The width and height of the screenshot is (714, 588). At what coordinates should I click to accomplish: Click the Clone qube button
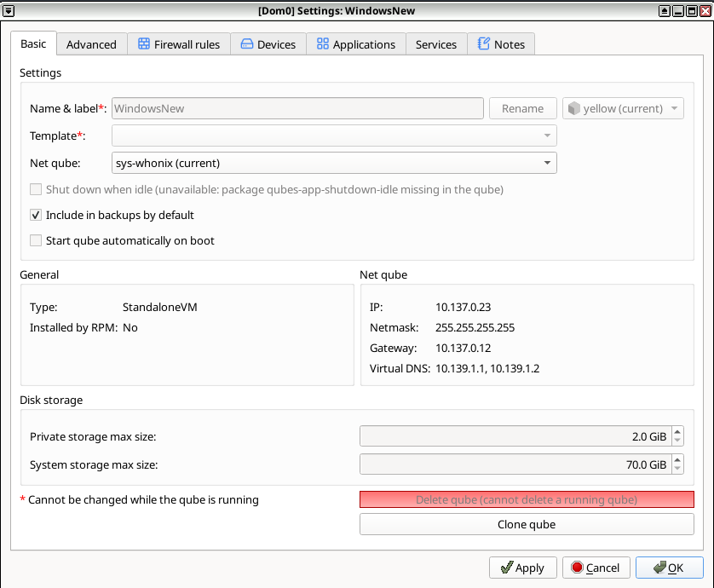[x=527, y=524]
